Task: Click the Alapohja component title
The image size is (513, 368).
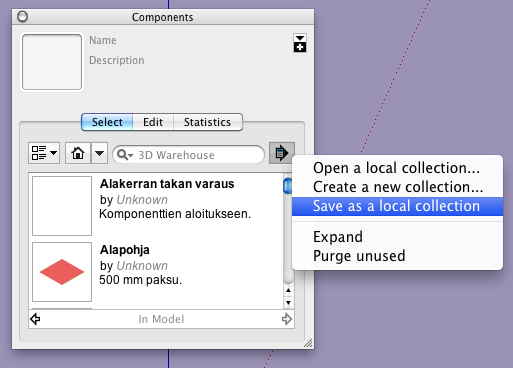Action: [125, 250]
